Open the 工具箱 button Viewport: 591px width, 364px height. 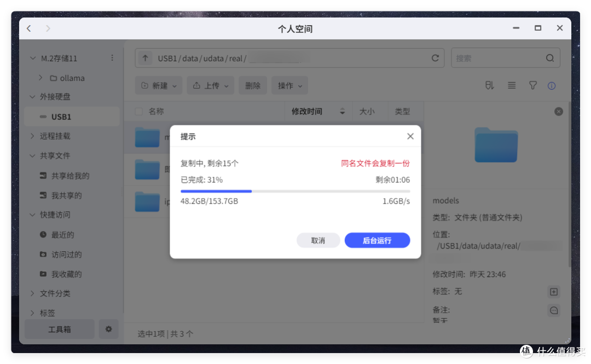pos(60,329)
